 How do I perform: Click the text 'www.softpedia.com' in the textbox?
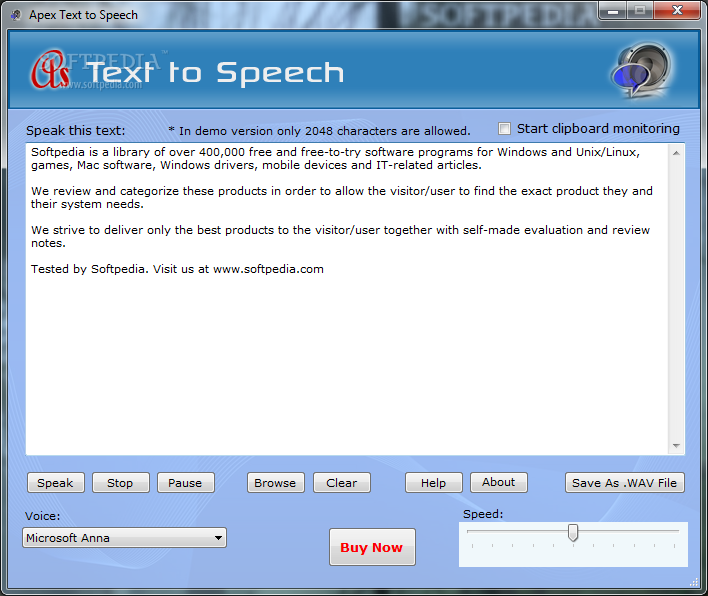pos(268,269)
